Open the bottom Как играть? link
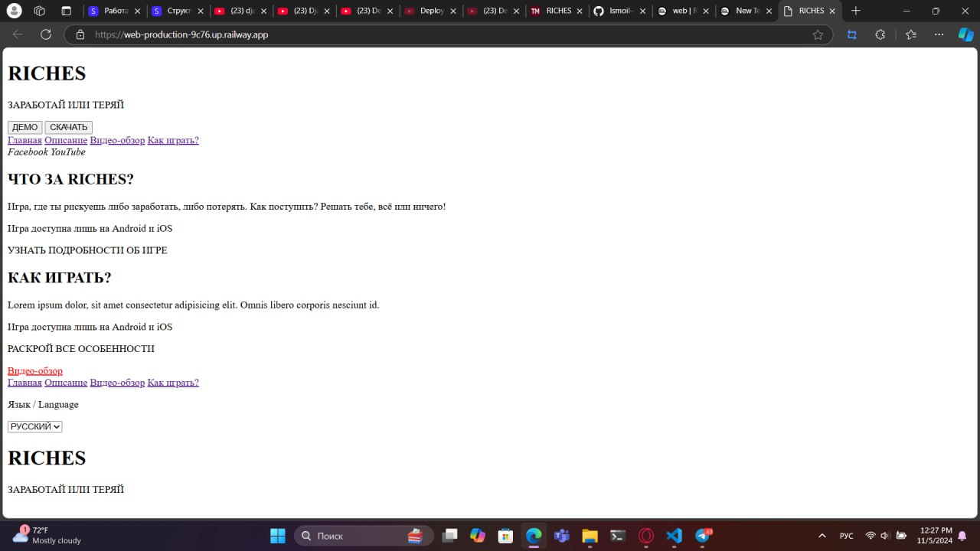Screen dimensions: 980x551 (x=173, y=383)
